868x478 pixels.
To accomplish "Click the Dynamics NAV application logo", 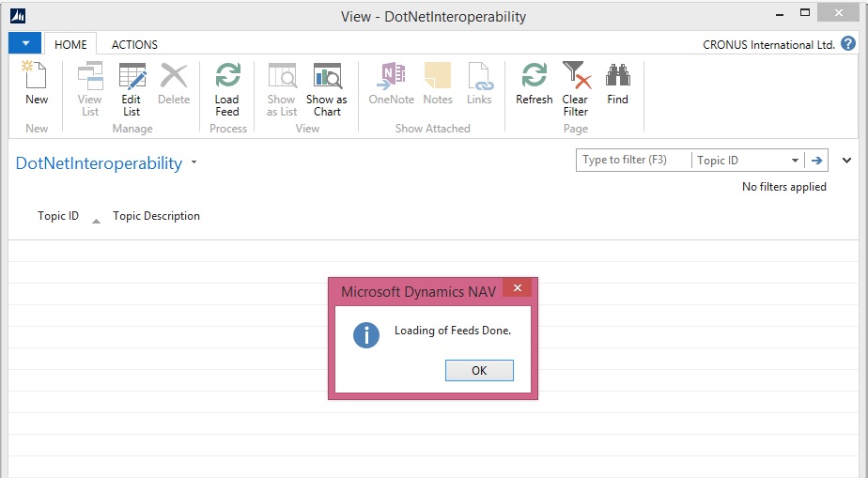I will point(18,16).
